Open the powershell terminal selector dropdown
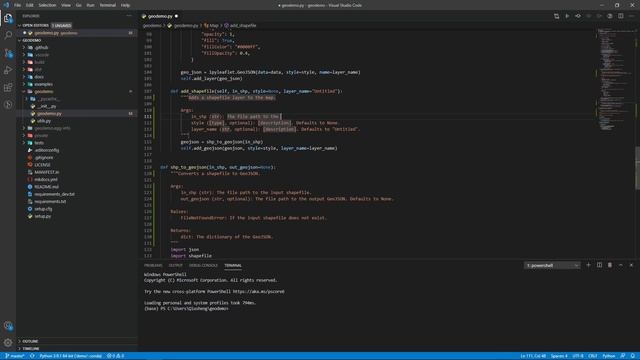The height and width of the screenshot is (360, 640). (x=552, y=265)
